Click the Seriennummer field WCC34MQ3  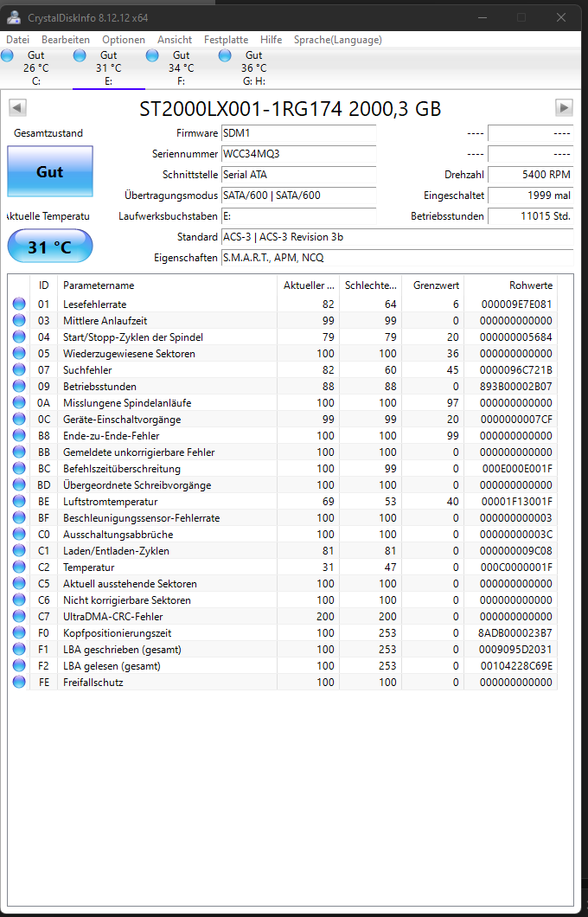298,154
